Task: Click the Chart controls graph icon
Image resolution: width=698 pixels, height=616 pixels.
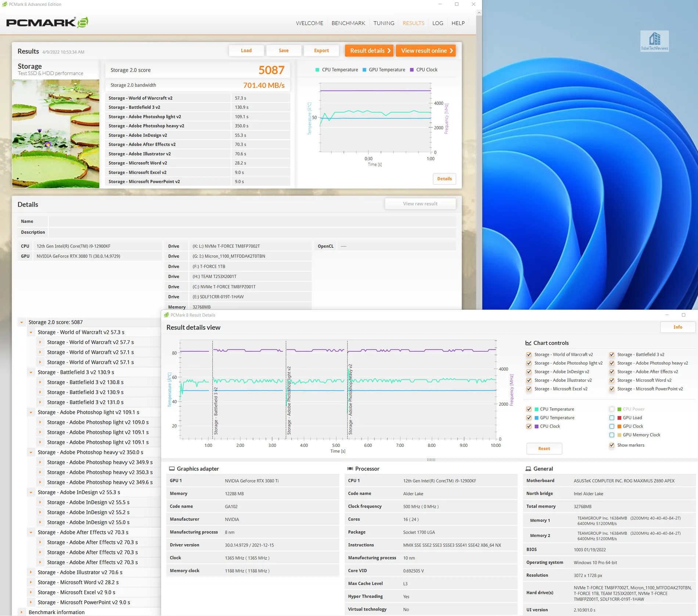Action: coord(528,343)
